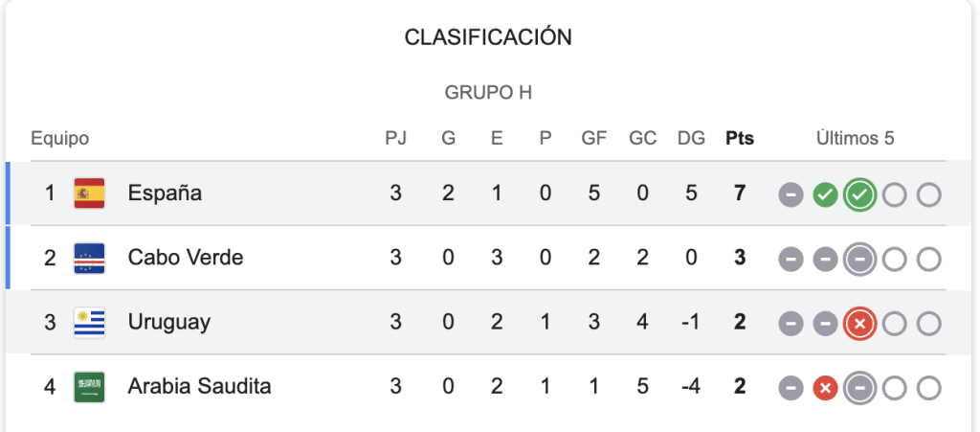Click the Pts column header
The height and width of the screenshot is (432, 980).
click(740, 138)
